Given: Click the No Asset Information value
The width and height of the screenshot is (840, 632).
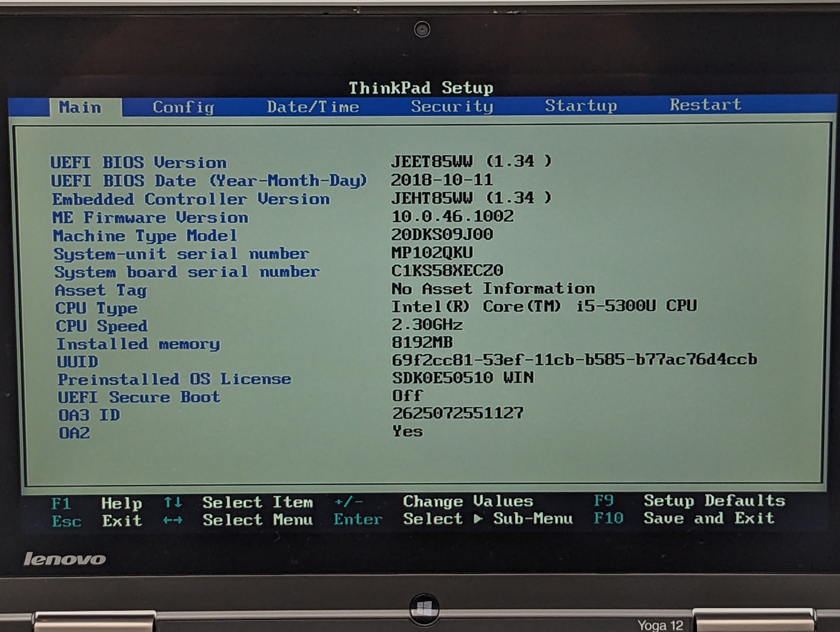Looking at the screenshot, I should pos(493,288).
